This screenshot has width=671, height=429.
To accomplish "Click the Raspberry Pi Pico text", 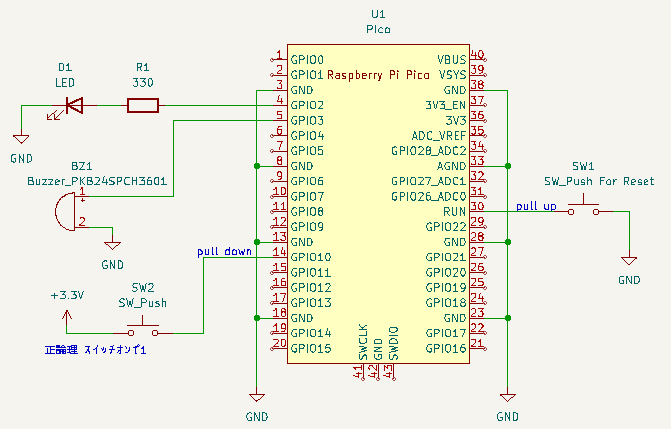I will [378, 75].
